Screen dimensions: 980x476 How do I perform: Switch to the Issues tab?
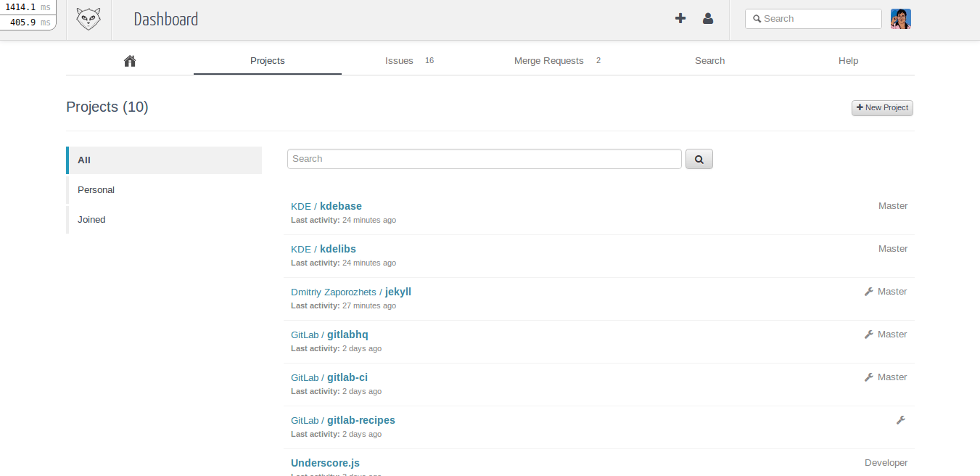pyautogui.click(x=399, y=61)
